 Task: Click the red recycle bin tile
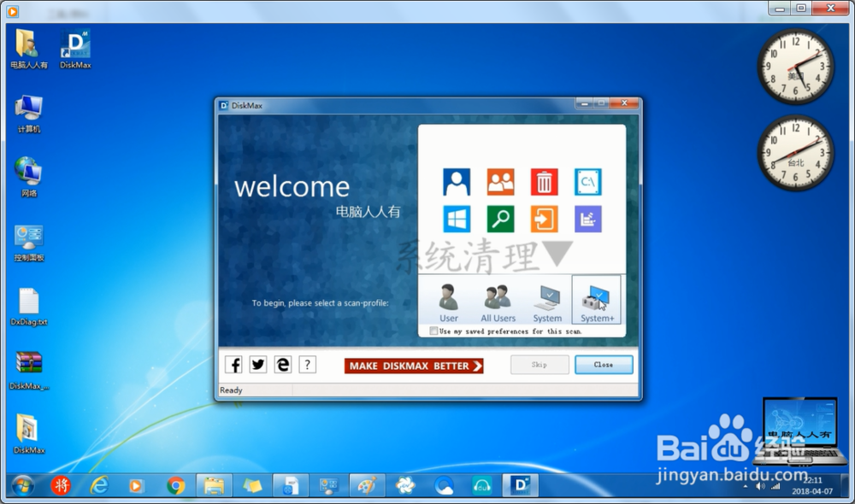(544, 182)
